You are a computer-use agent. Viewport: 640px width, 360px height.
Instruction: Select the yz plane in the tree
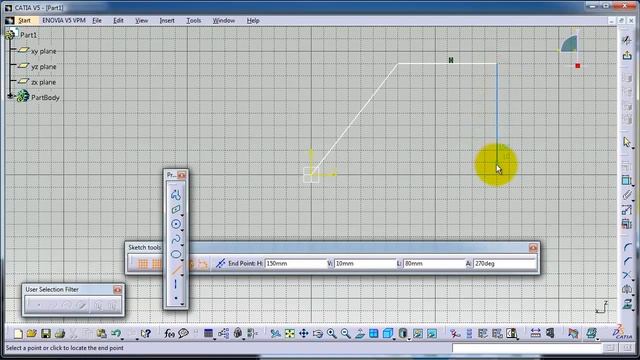pyautogui.click(x=44, y=67)
